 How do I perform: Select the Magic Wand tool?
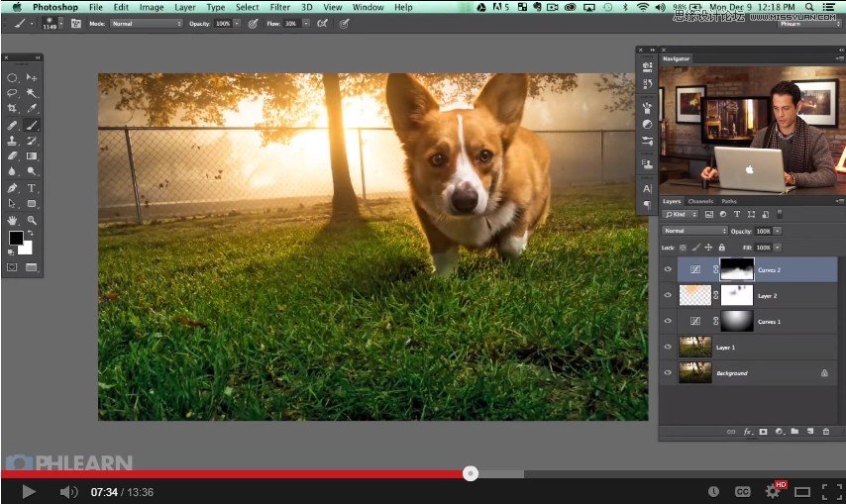coord(32,93)
